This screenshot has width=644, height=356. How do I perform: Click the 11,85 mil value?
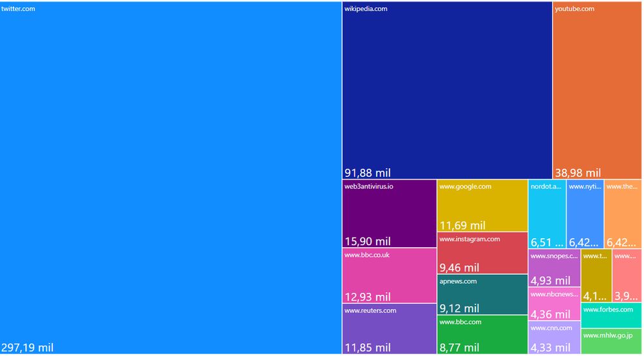pyautogui.click(x=368, y=348)
